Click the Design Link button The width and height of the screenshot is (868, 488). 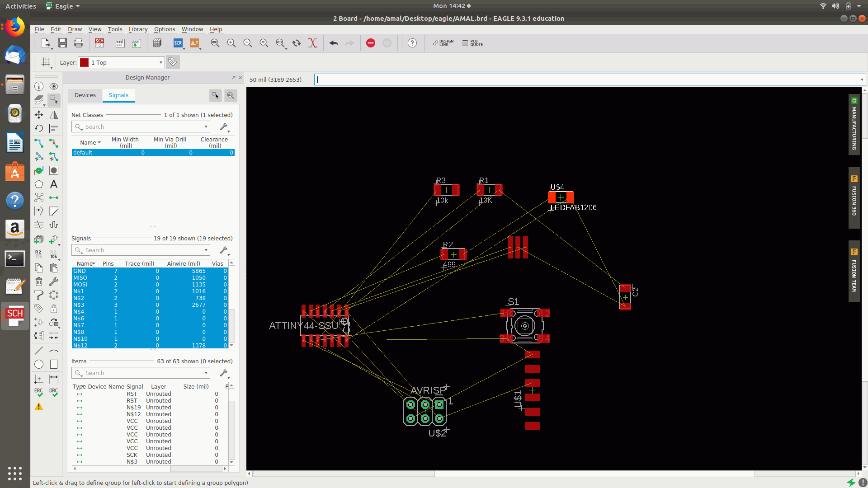443,43
